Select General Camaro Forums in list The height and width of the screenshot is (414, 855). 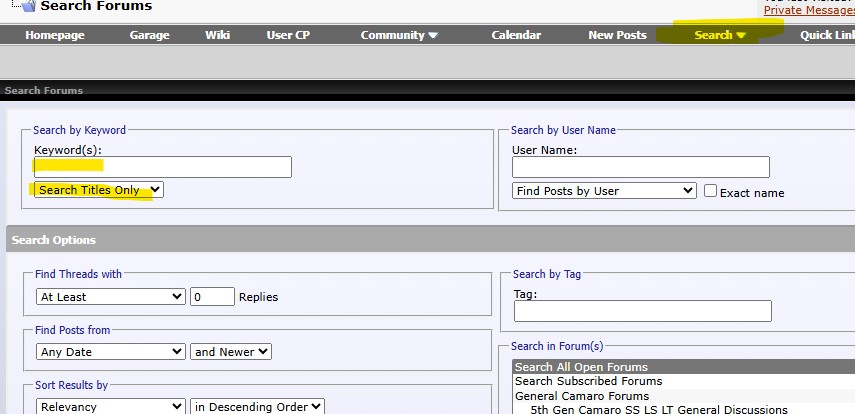click(x=684, y=396)
